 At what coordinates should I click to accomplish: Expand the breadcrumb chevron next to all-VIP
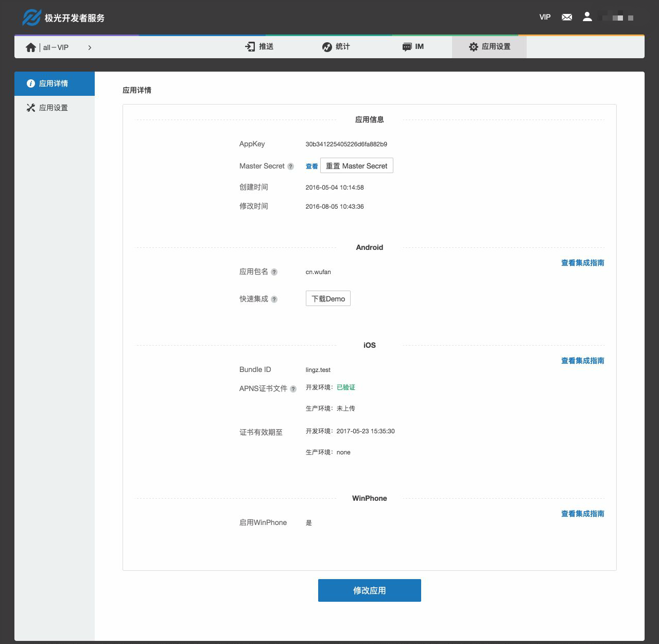pos(90,47)
